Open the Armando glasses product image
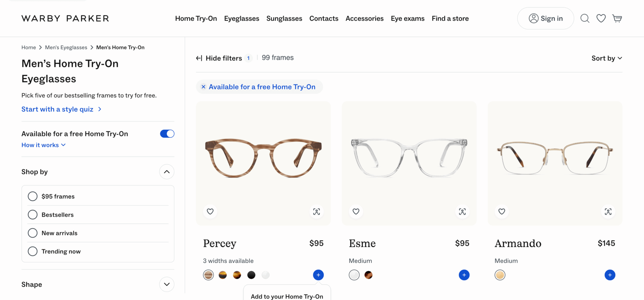Viewport: 644px width, 300px height. [555, 158]
